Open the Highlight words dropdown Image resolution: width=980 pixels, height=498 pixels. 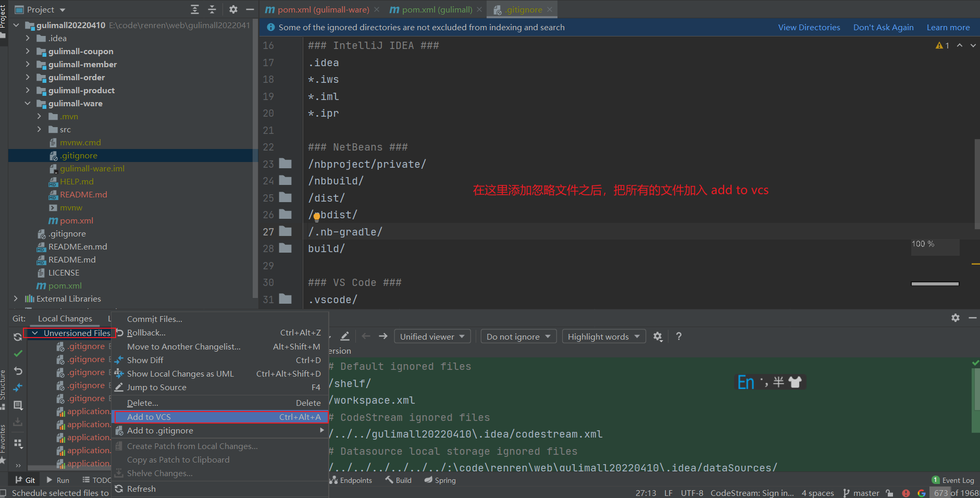click(x=604, y=337)
